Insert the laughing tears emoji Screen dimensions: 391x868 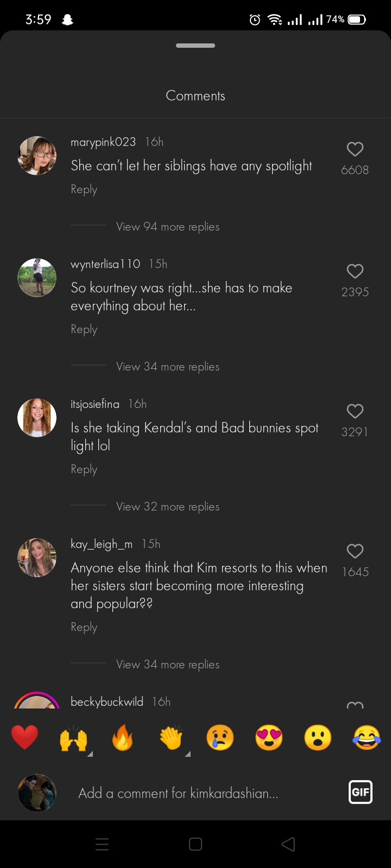pos(367,738)
